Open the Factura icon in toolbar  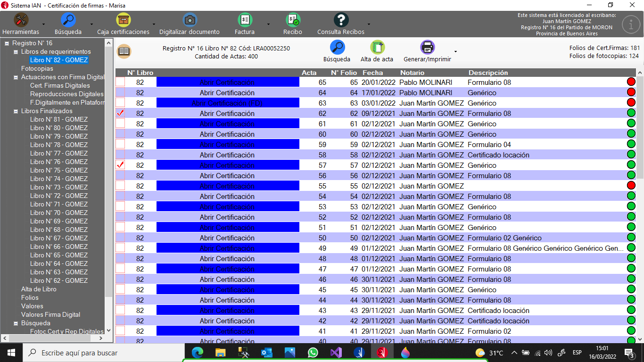coord(245,20)
